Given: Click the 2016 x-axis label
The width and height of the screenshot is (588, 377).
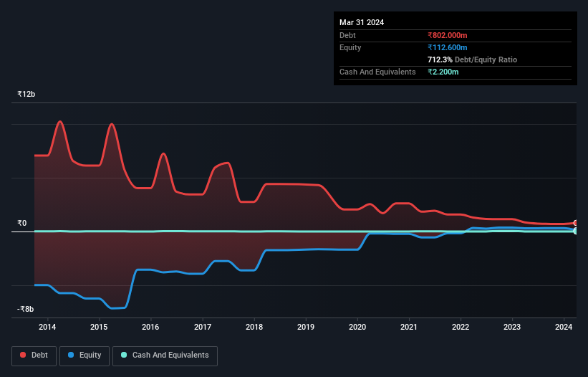Looking at the screenshot, I should (x=150, y=327).
